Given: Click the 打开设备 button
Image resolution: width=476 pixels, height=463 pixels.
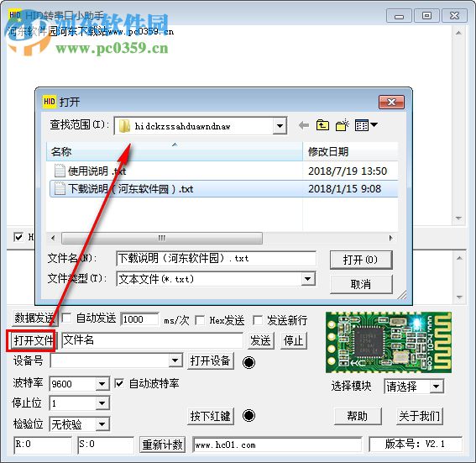Looking at the screenshot, I should pos(210,360).
